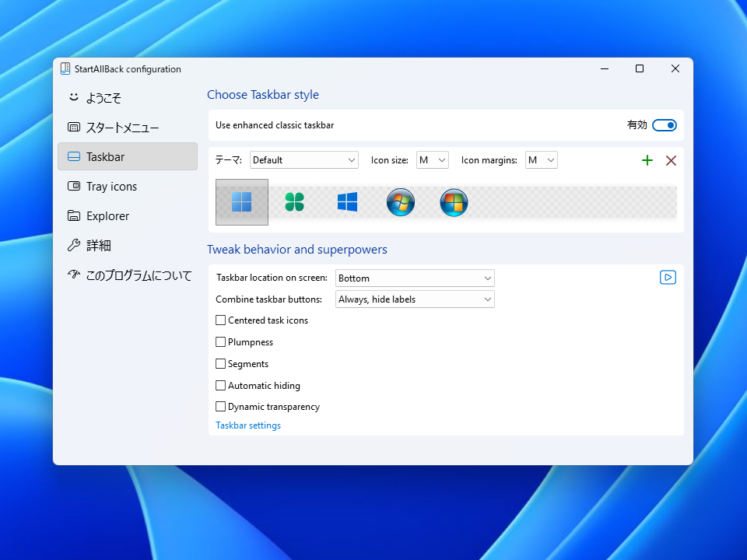Open the このプログラムについて about page
Image resolution: width=747 pixels, height=560 pixels.
point(128,275)
